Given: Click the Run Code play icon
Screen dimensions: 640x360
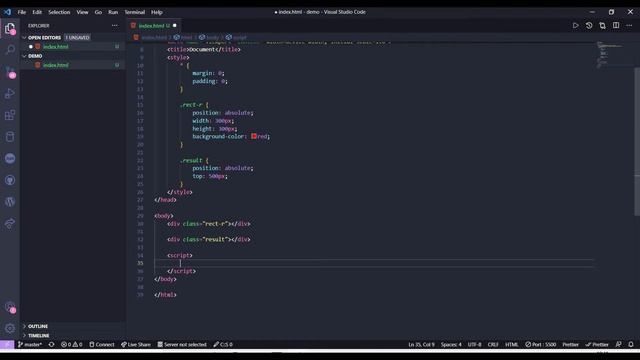Looking at the screenshot, I should tap(576, 25).
